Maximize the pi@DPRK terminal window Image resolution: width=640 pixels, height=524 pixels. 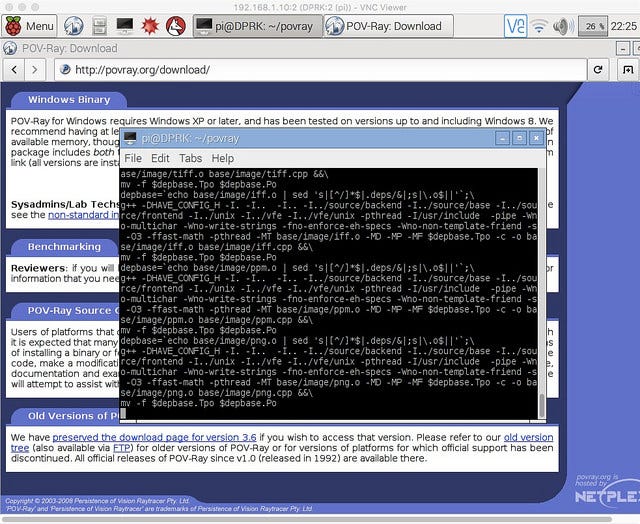[x=519, y=138]
